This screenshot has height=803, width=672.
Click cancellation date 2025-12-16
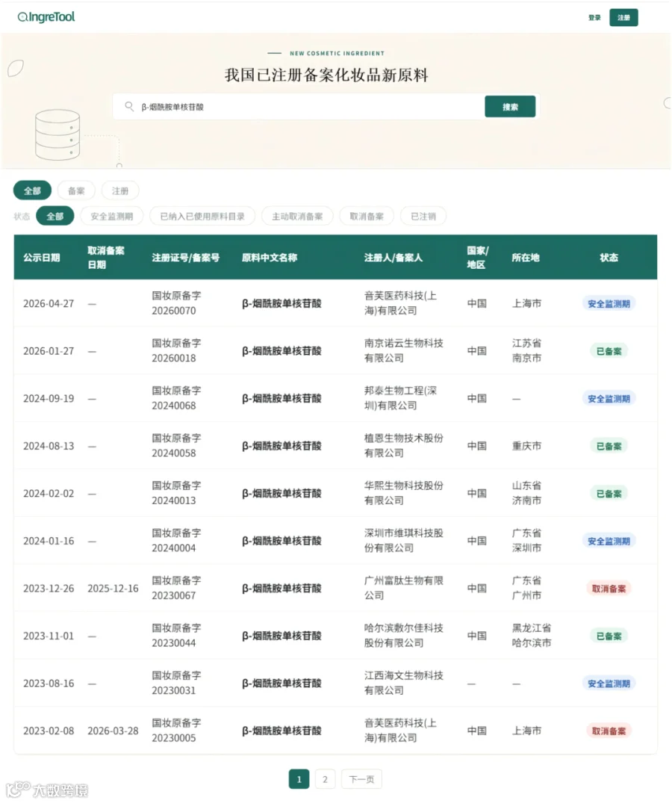[113, 589]
